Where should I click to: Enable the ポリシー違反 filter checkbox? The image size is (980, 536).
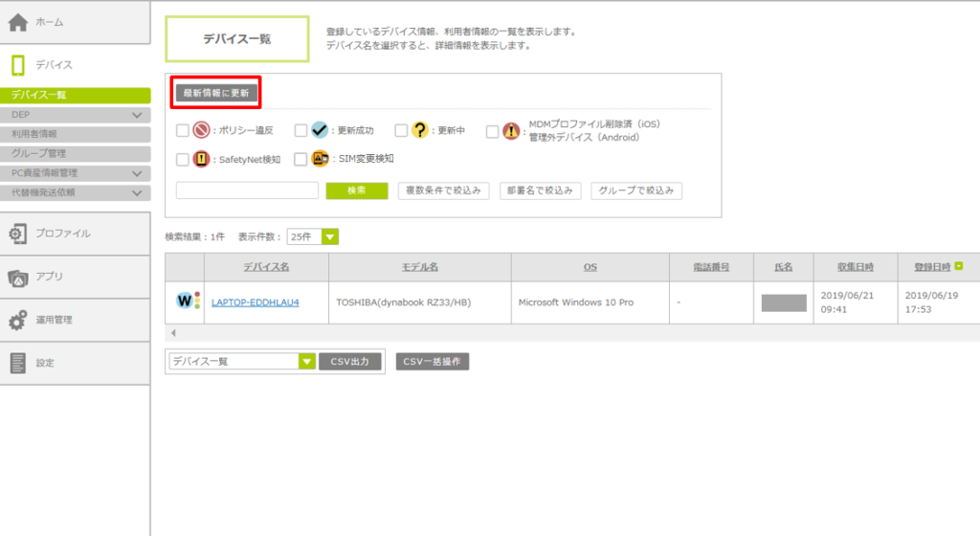(183, 131)
